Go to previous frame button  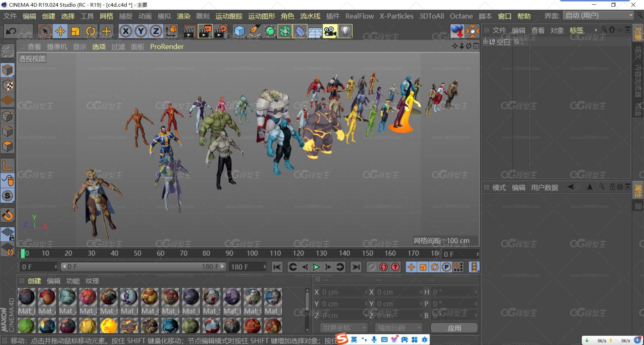tap(305, 267)
